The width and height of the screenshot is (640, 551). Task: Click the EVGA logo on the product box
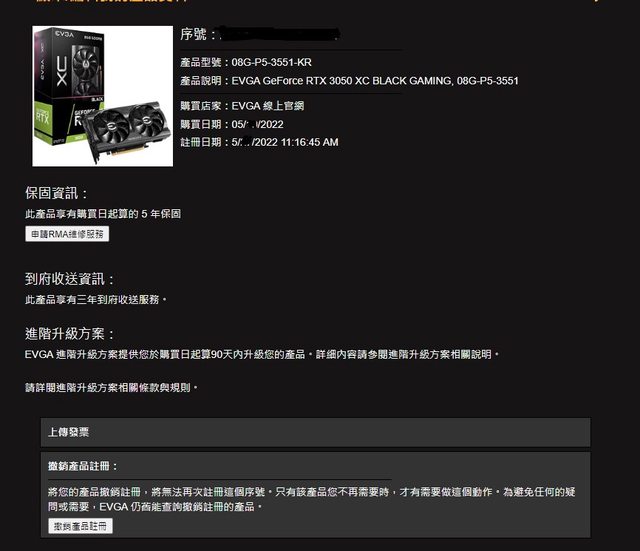[64, 34]
